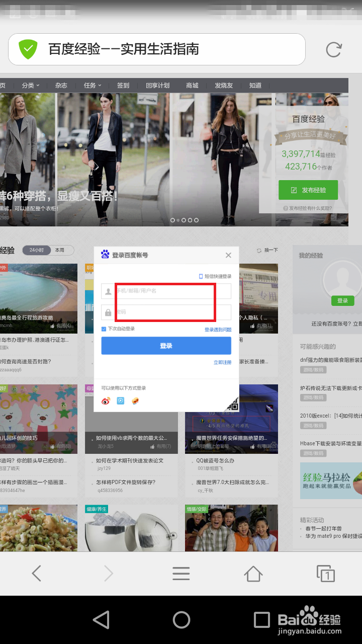Image resolution: width=362 pixels, height=644 pixels.
Task: Tap the lock icon in password field
Action: 108,312
